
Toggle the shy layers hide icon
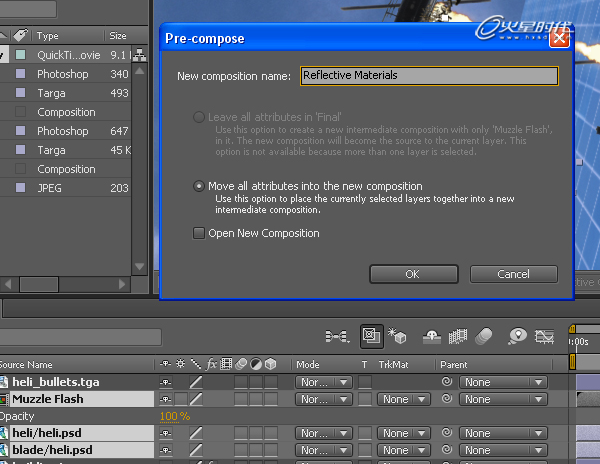click(x=432, y=337)
